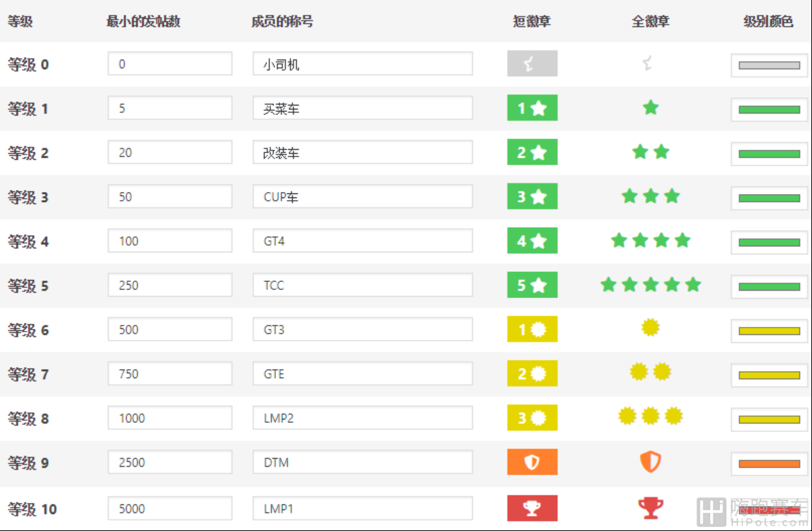Click the 全徽章 column header
812x531 pixels.
[650, 21]
